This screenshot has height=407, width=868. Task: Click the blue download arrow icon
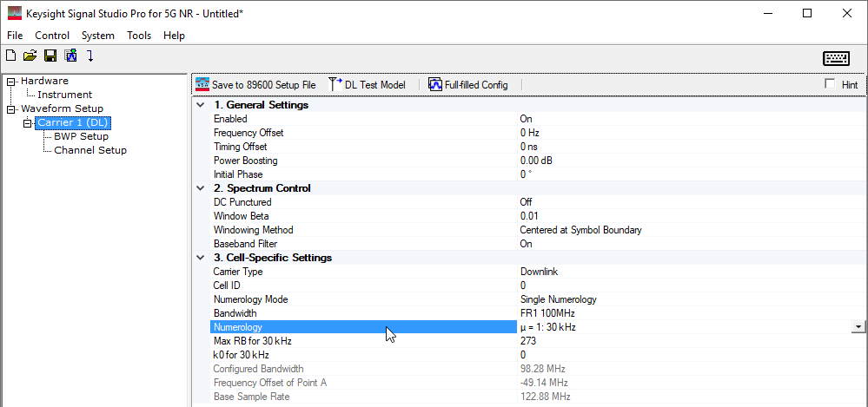pyautogui.click(x=90, y=56)
